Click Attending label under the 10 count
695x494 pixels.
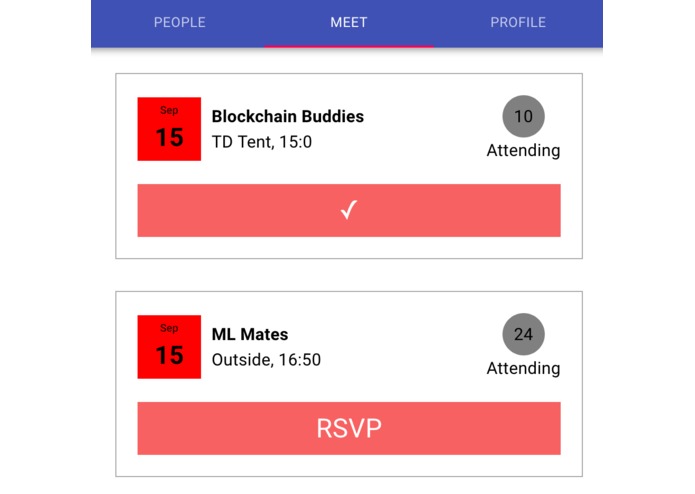tap(523, 151)
